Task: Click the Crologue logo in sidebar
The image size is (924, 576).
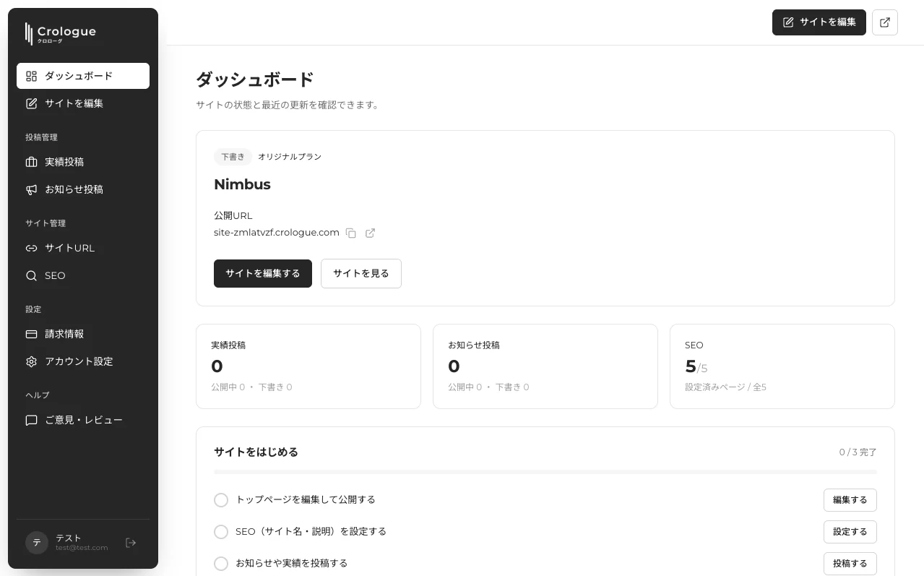Action: pos(60,33)
